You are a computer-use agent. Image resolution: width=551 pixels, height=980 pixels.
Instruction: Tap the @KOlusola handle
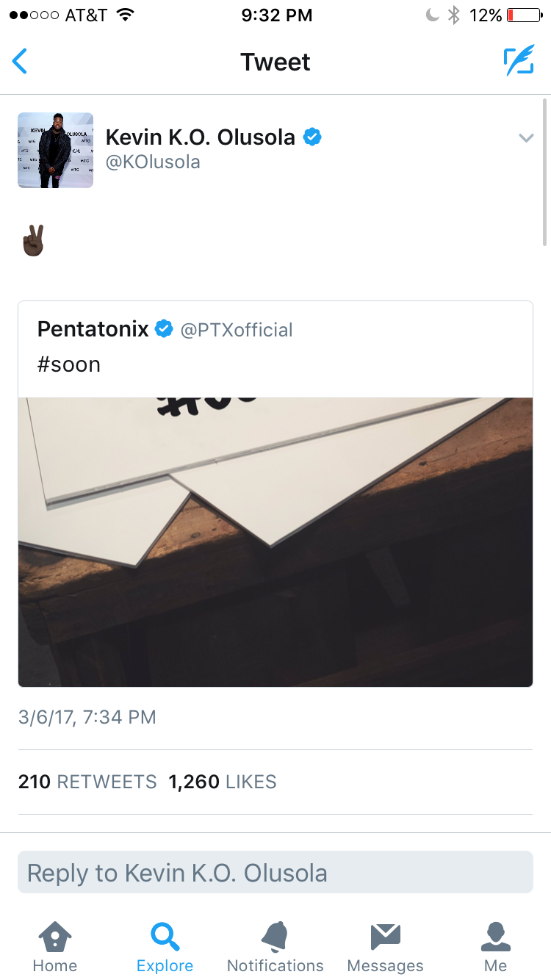tap(153, 162)
